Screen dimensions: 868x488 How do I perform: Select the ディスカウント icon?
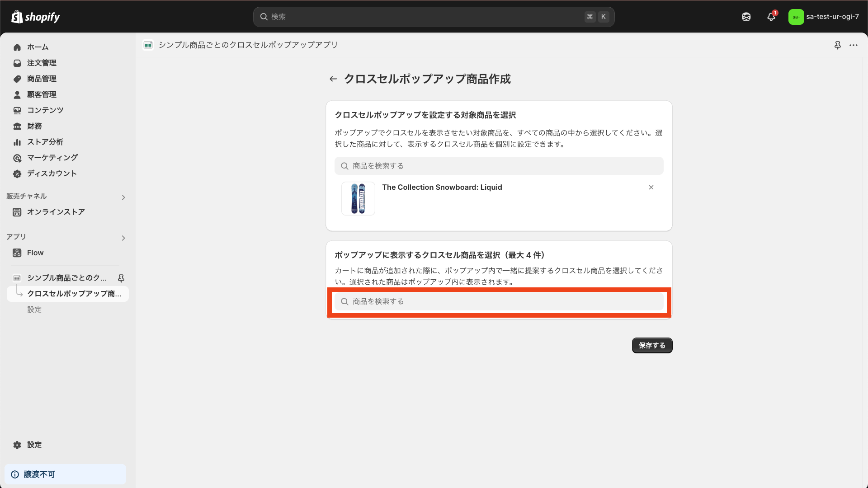click(17, 174)
